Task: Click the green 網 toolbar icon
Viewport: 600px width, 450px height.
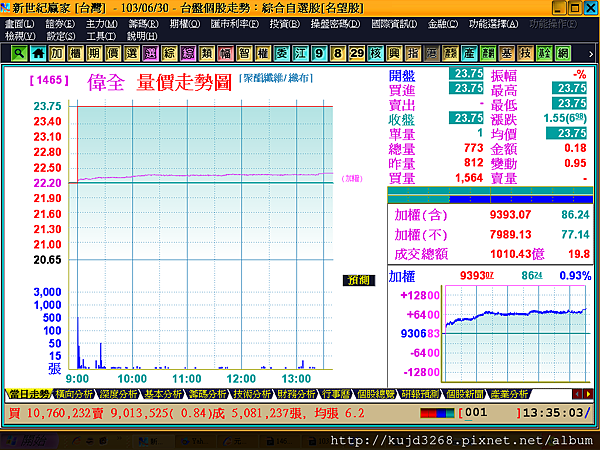Action: (x=563, y=53)
